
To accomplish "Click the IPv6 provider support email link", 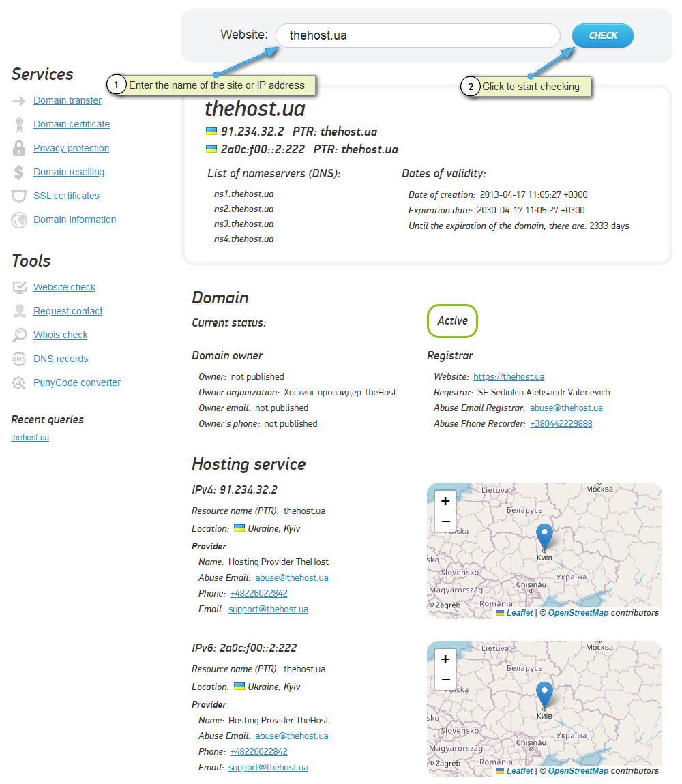I will (268, 768).
